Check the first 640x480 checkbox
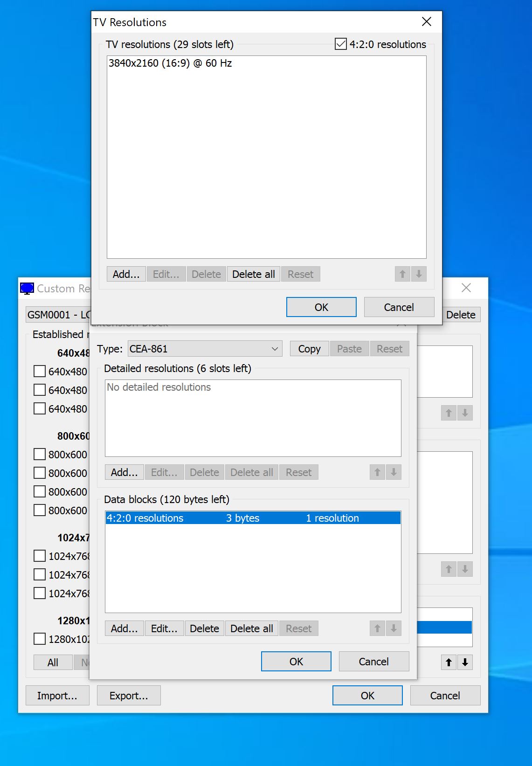Image resolution: width=532 pixels, height=766 pixels. (40, 372)
